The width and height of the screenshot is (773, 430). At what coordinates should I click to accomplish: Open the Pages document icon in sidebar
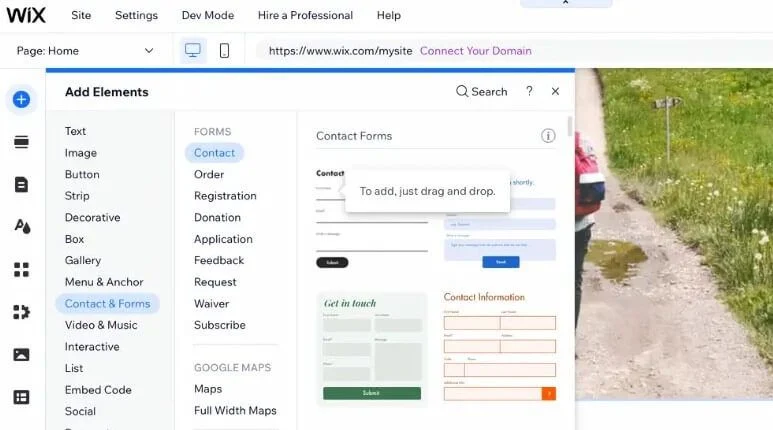21,185
